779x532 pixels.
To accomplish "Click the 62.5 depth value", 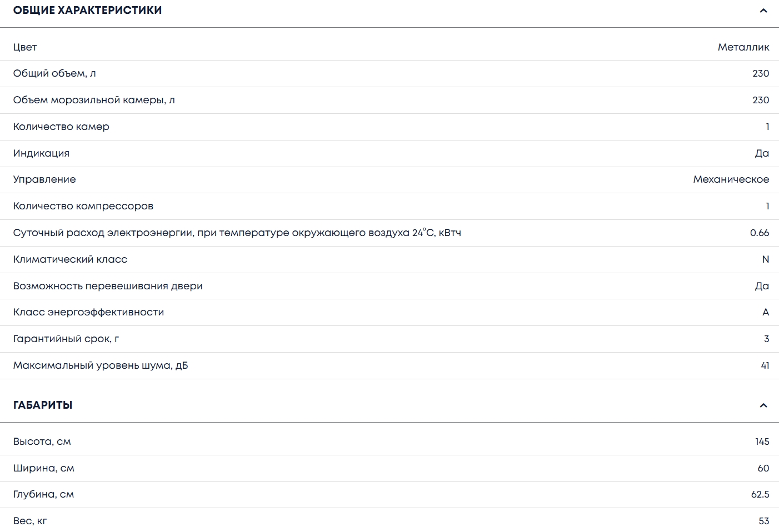I will point(760,494).
